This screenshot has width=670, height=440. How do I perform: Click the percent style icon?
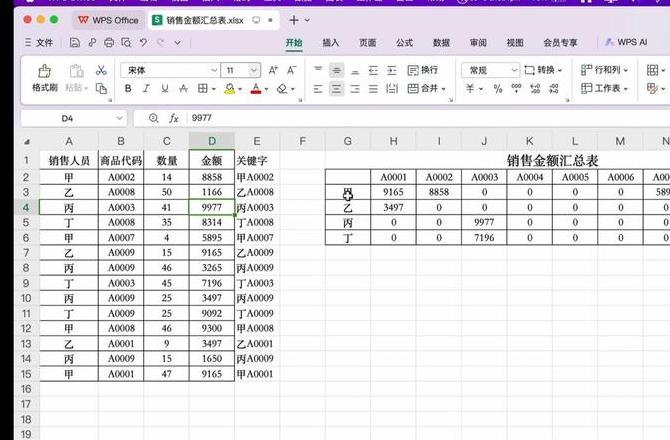(498, 89)
